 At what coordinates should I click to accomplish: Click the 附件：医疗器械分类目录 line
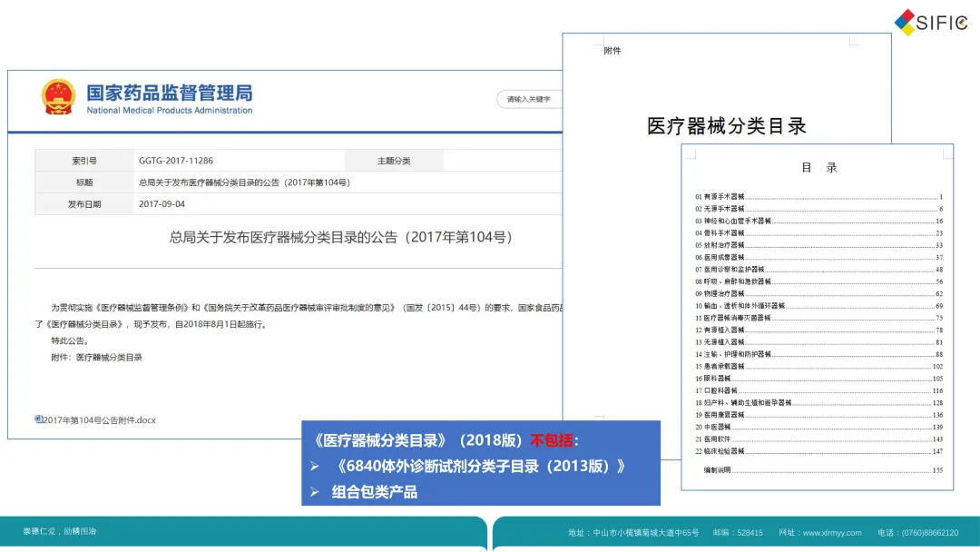click(97, 358)
